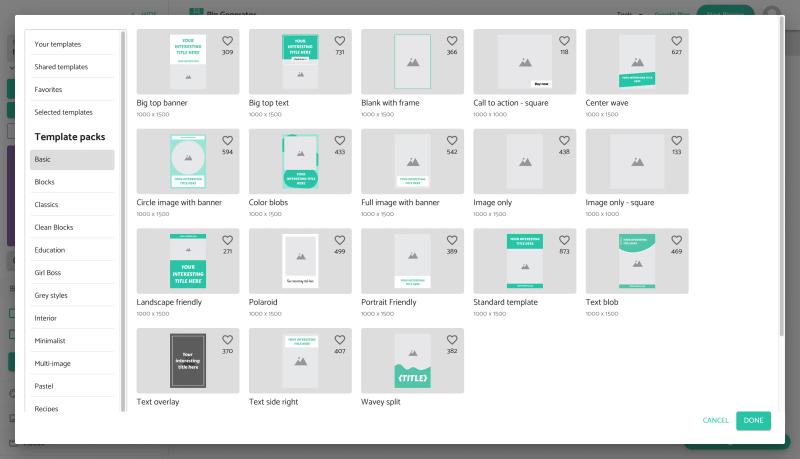Open the Education template pack
This screenshot has height=459, width=800.
pos(72,250)
